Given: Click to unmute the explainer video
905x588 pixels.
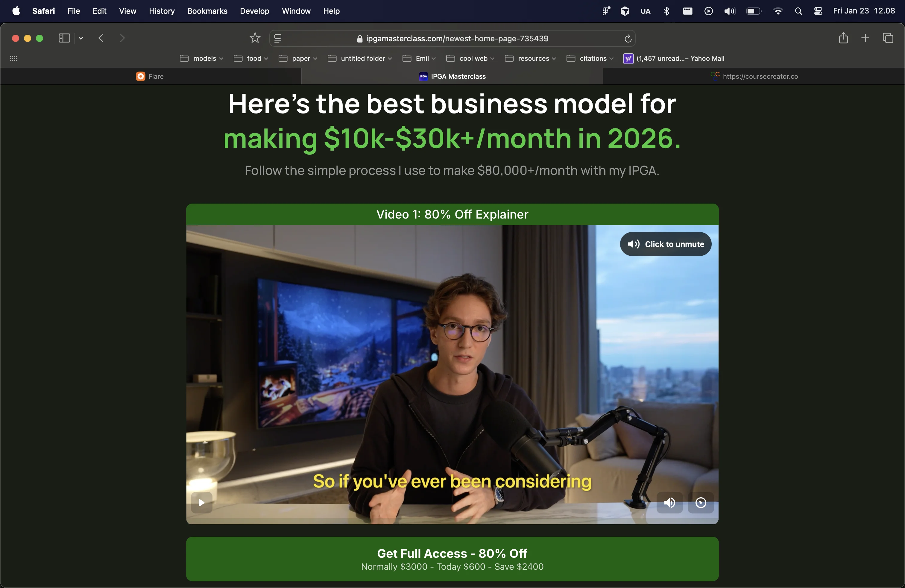Looking at the screenshot, I should [665, 244].
